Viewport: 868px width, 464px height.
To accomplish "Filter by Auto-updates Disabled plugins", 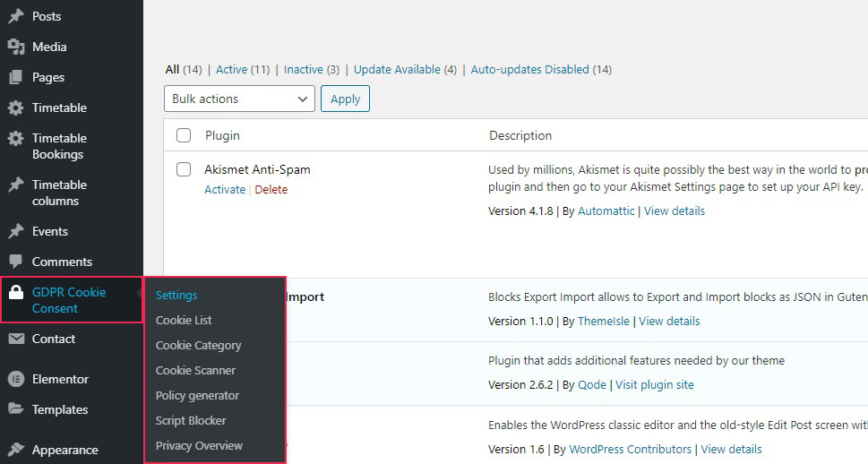I will click(x=529, y=69).
